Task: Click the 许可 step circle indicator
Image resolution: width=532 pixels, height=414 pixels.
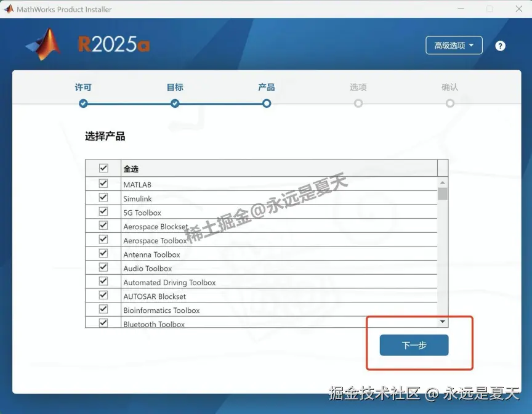Action: pos(83,103)
